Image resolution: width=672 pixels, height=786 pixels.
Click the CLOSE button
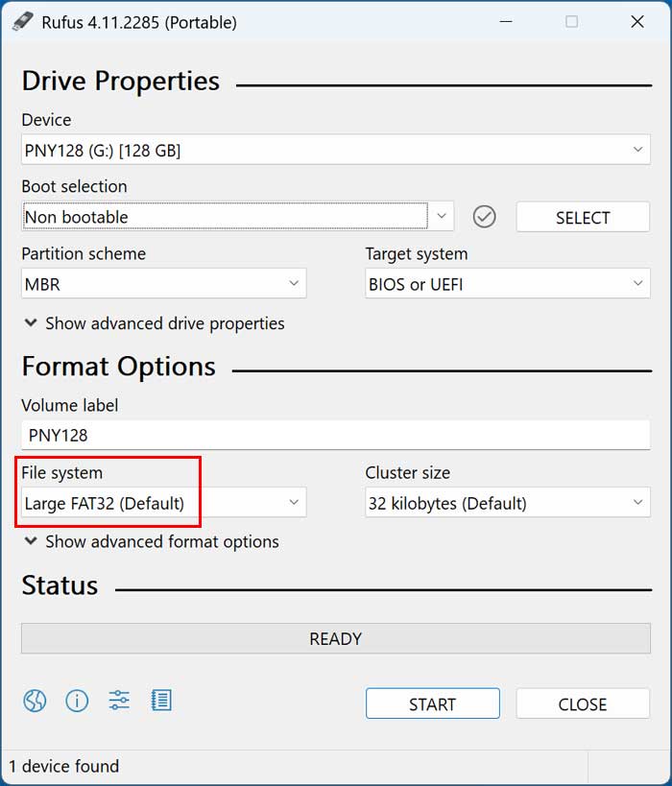tap(583, 703)
